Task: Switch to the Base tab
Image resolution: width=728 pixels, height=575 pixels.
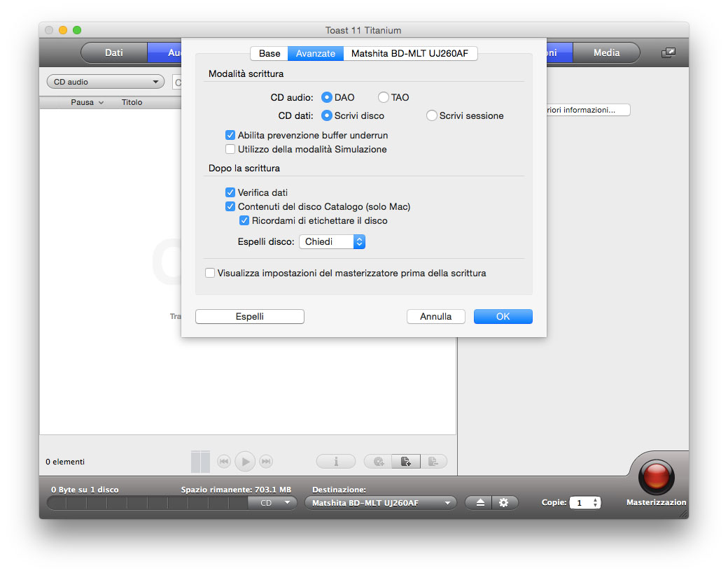Action: (x=269, y=53)
